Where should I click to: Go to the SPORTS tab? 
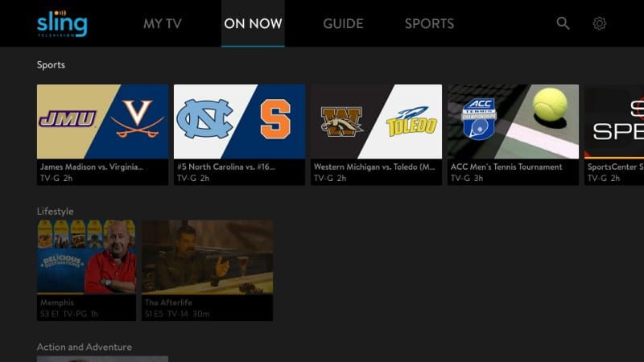click(429, 23)
